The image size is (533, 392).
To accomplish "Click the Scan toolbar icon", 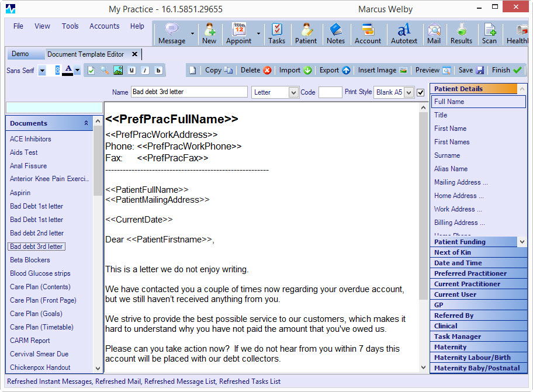I will pyautogui.click(x=489, y=33).
